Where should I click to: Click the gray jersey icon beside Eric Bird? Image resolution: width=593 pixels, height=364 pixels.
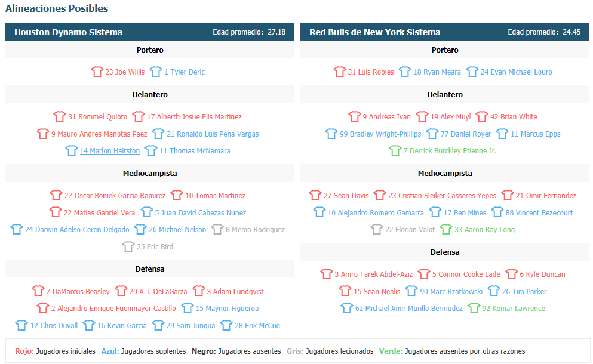pos(128,246)
